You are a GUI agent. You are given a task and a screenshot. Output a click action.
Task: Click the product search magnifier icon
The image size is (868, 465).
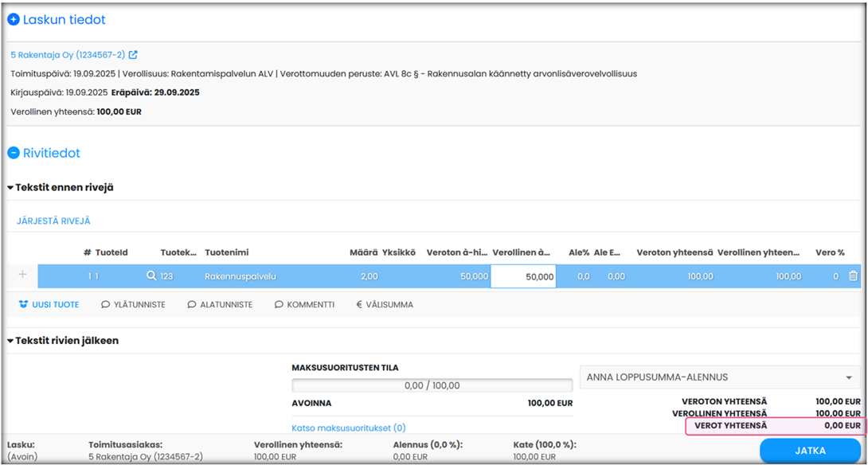pos(151,276)
